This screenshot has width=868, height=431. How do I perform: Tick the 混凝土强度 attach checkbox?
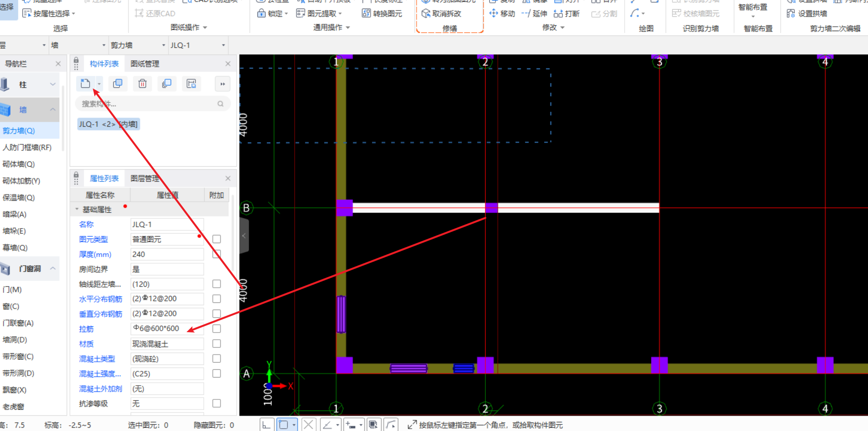217,374
